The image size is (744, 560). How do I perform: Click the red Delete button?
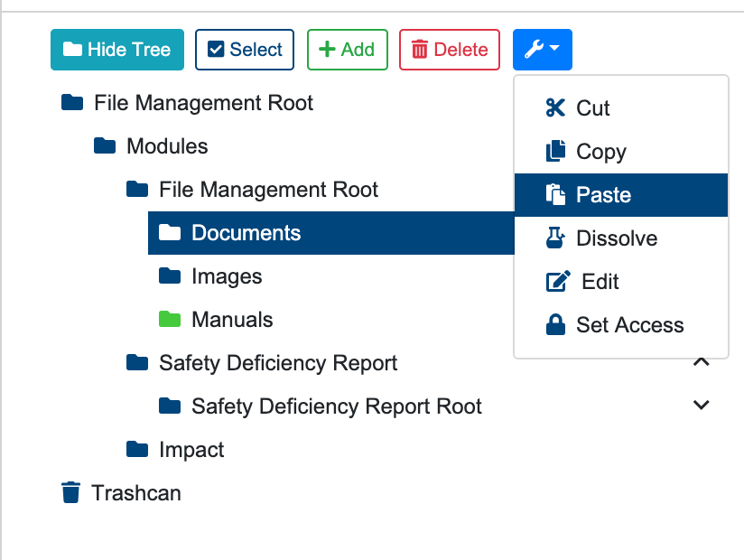pos(450,50)
